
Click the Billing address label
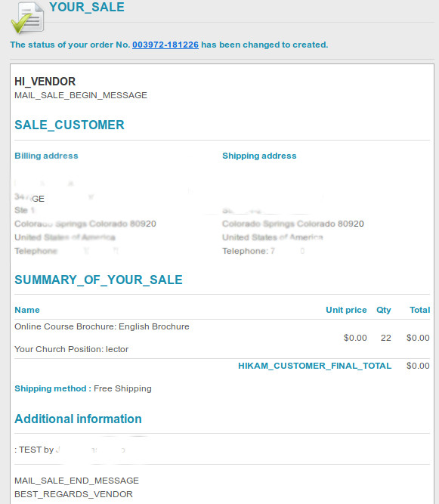(46, 156)
